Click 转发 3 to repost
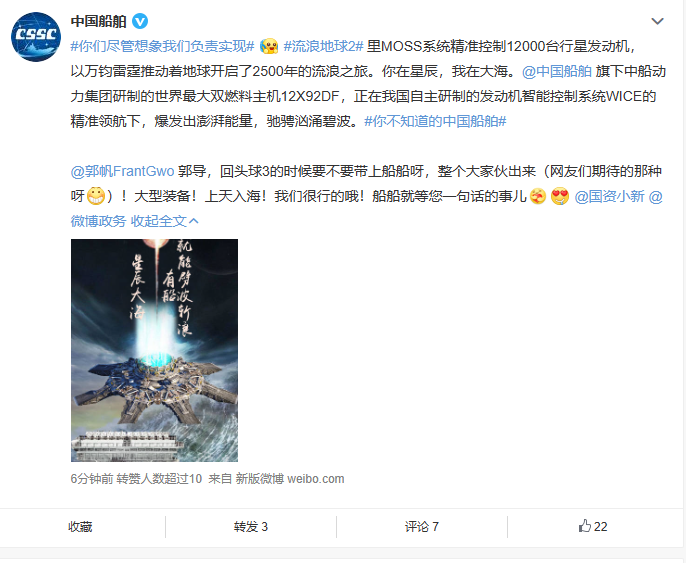The height and width of the screenshot is (563, 686). [x=251, y=526]
